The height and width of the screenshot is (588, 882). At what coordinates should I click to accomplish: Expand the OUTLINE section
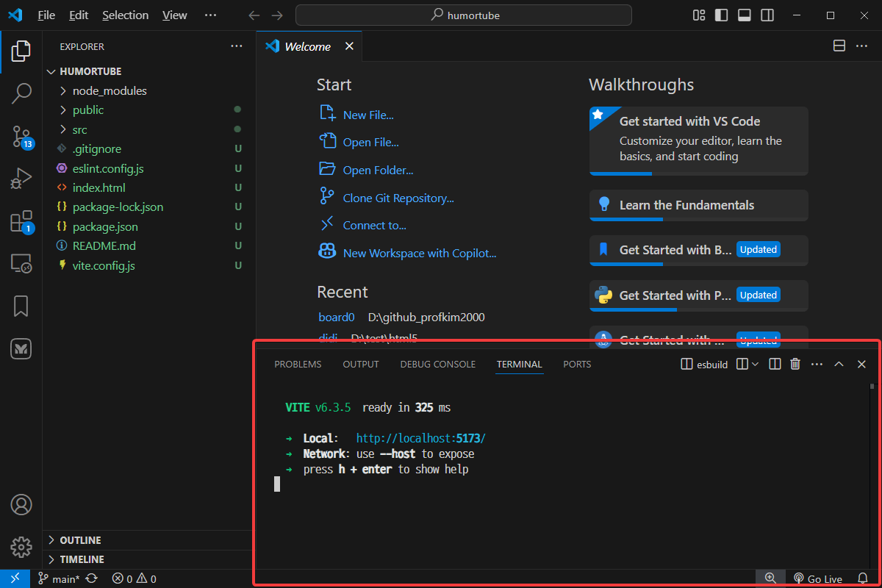80,540
